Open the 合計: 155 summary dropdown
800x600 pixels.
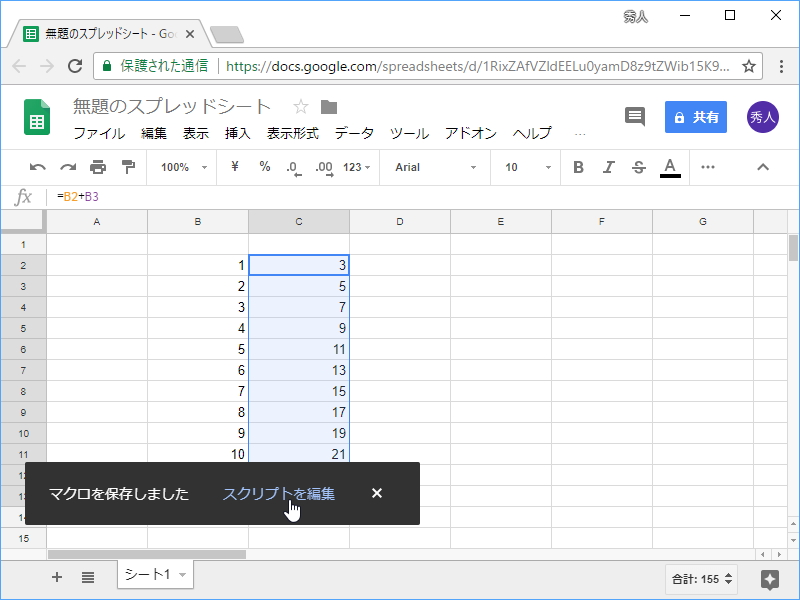pyautogui.click(x=702, y=579)
